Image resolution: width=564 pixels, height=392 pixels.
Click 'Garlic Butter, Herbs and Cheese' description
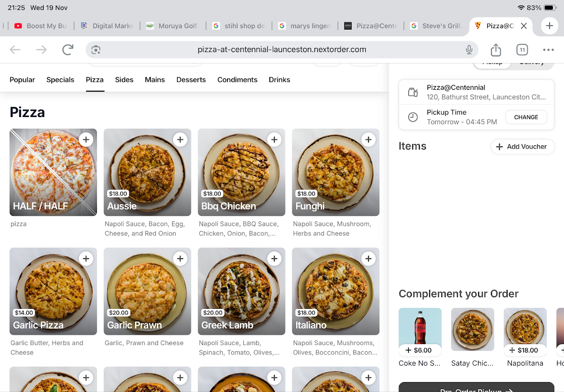point(47,348)
